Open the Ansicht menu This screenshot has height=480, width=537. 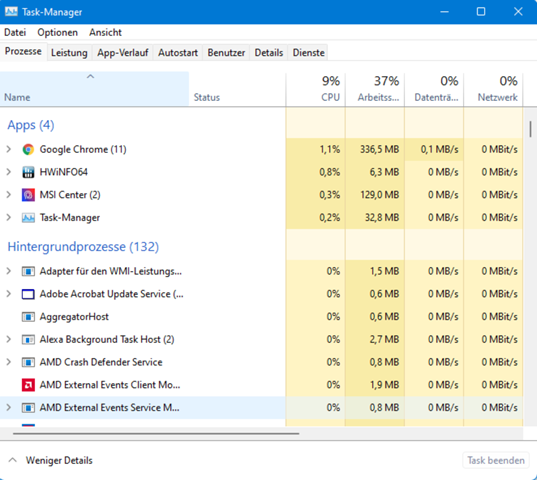coord(105,33)
